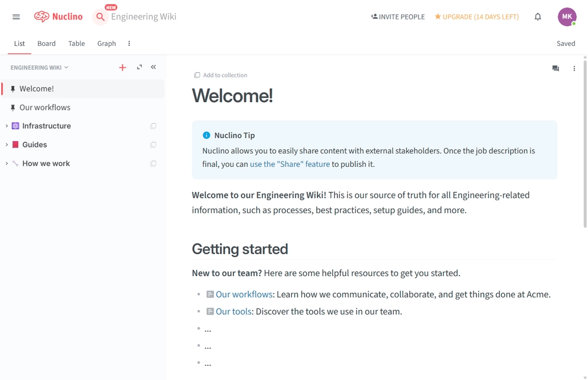The image size is (588, 380).
Task: Click the Nuclino brain logo
Action: coord(58,16)
